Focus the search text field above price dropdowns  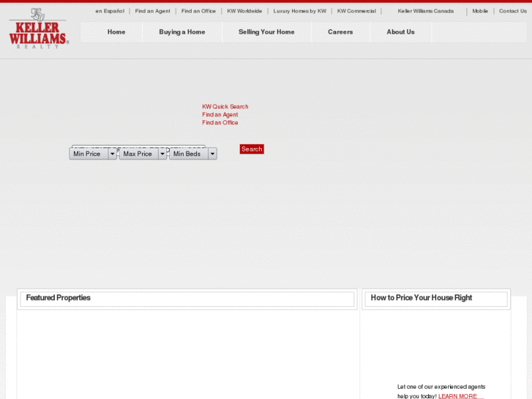tap(138, 146)
